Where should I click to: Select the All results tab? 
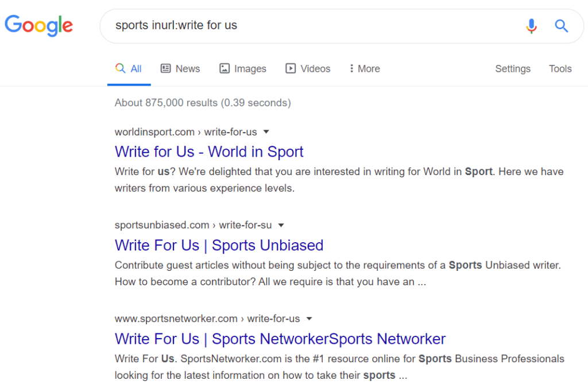[x=129, y=68]
